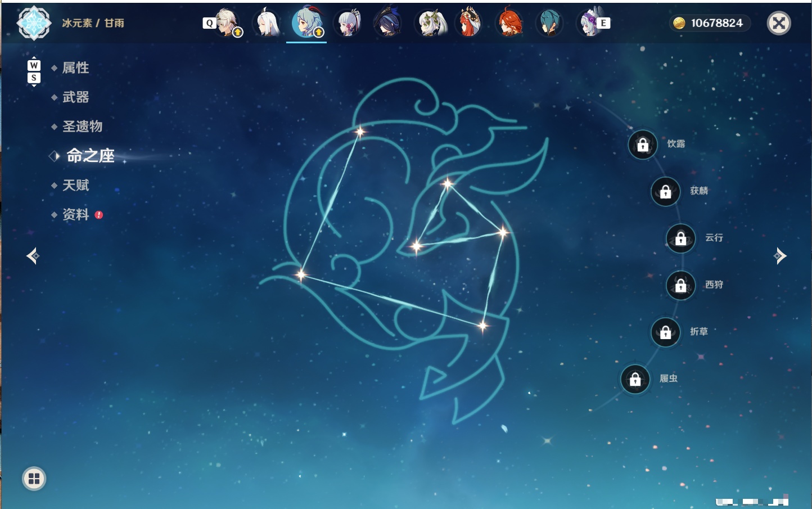Click the title text 冰元素 / 甘雨

click(93, 23)
